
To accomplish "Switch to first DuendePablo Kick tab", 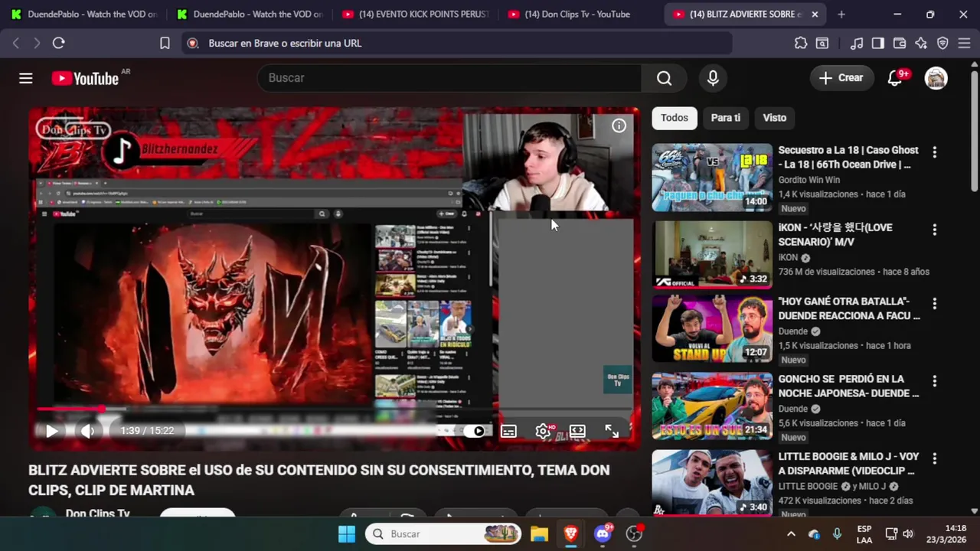I will click(84, 15).
